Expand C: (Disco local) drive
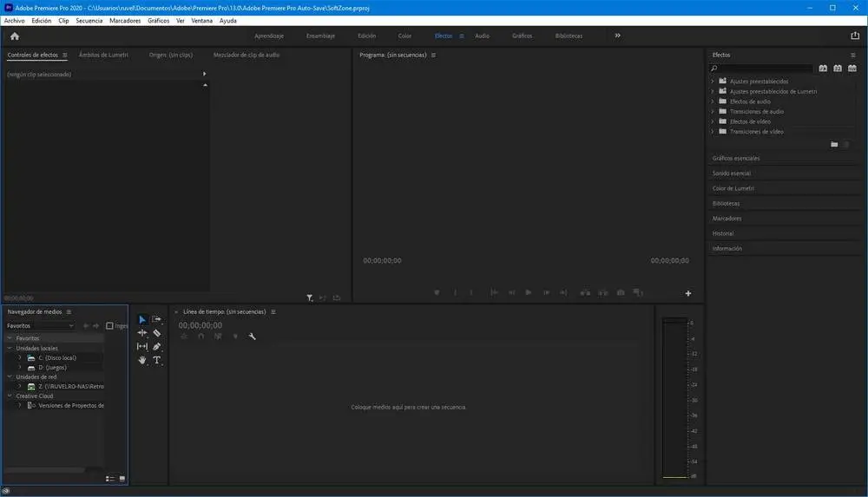Image resolution: width=868 pixels, height=497 pixels. pos(20,357)
